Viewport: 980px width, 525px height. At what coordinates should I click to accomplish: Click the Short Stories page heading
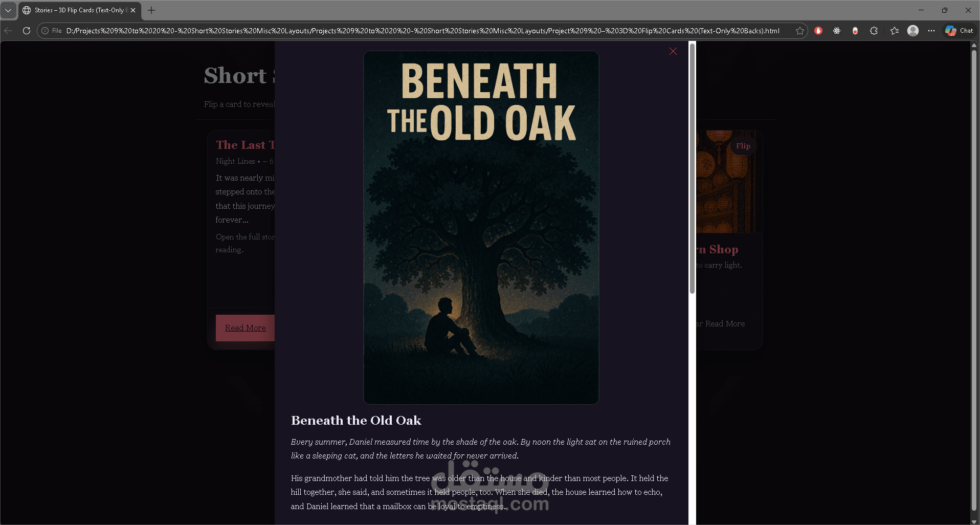(x=239, y=76)
